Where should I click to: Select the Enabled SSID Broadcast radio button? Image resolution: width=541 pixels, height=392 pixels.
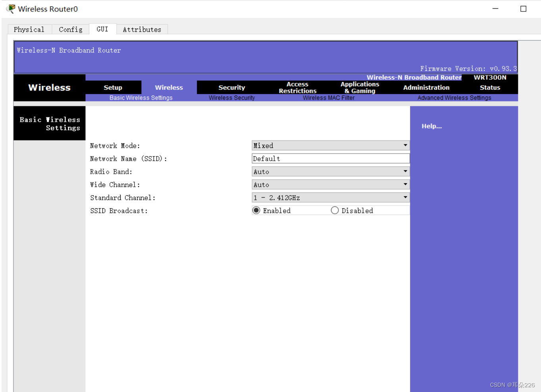point(256,210)
